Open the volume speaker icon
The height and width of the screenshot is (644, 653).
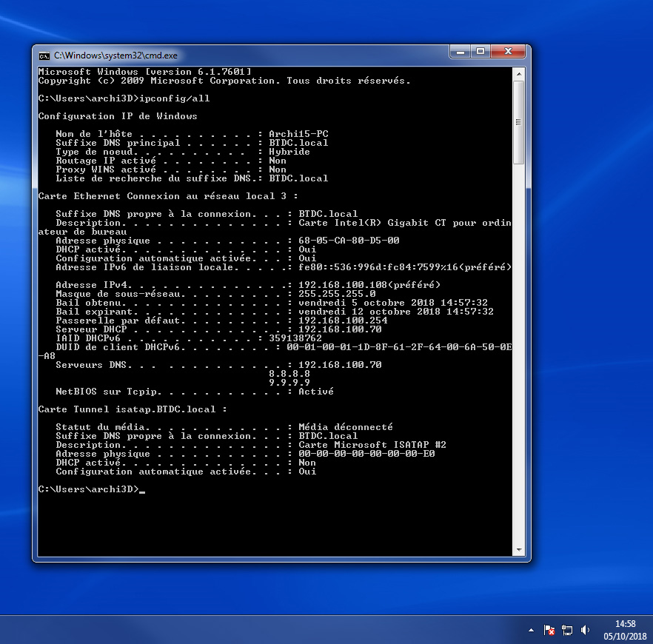click(585, 630)
